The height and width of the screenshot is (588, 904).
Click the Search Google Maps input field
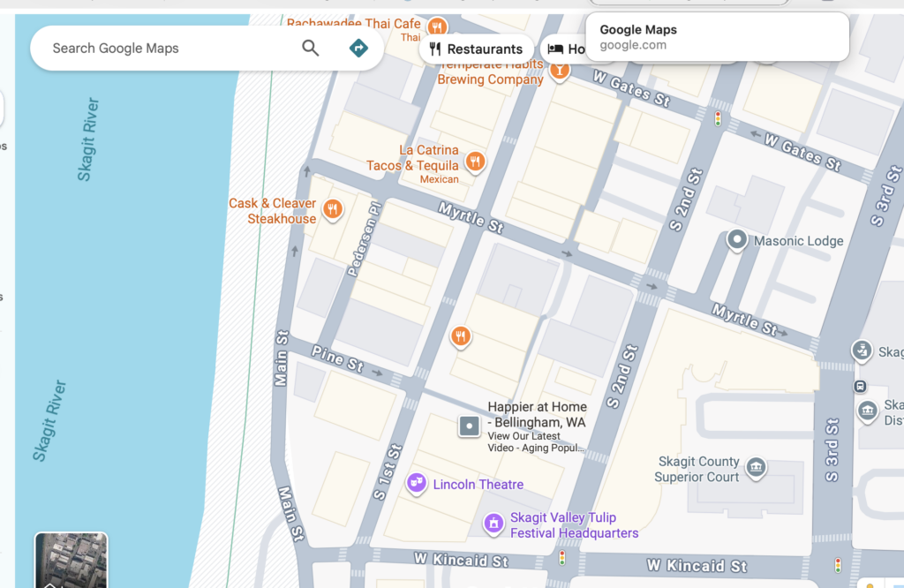pos(168,49)
